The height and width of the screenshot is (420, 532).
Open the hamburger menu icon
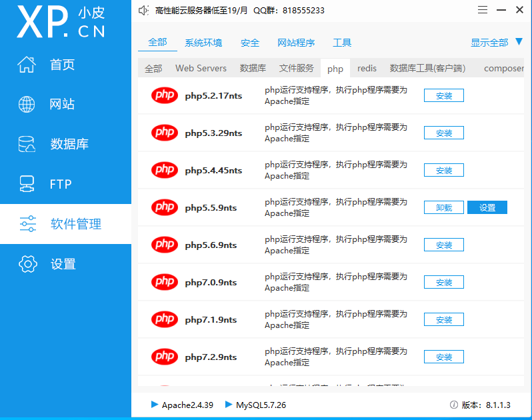pyautogui.click(x=483, y=10)
